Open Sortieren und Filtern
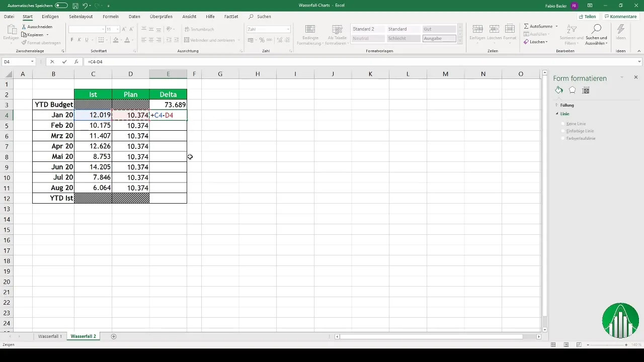This screenshot has width=644, height=362. [x=572, y=34]
